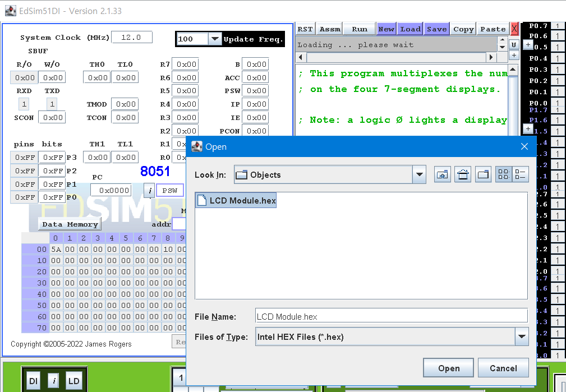Click the TL0 register field
The image size is (566, 392).
[x=125, y=77]
